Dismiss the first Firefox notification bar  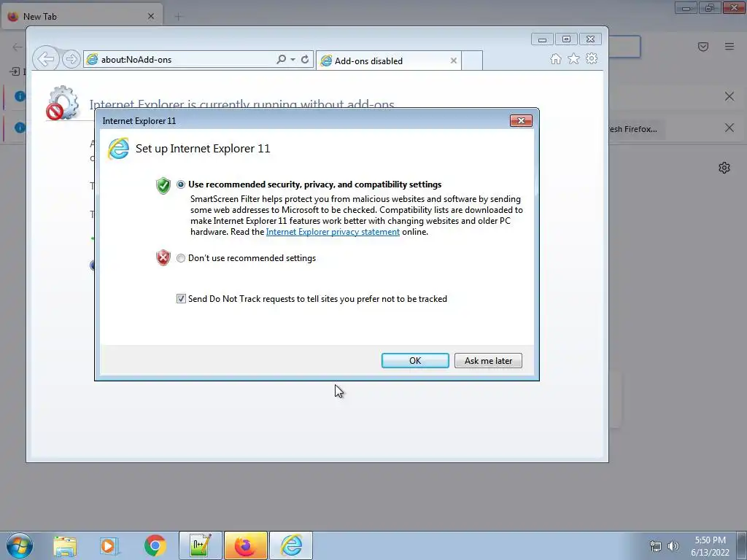coord(729,97)
